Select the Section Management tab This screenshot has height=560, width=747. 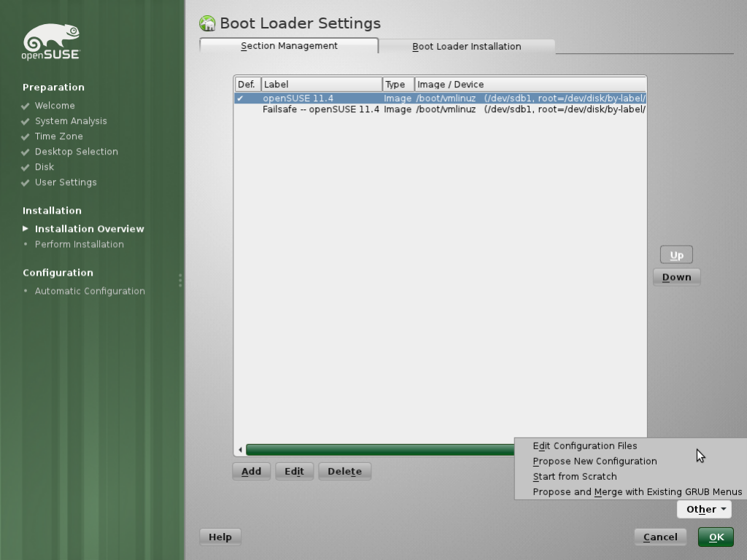pyautogui.click(x=289, y=45)
